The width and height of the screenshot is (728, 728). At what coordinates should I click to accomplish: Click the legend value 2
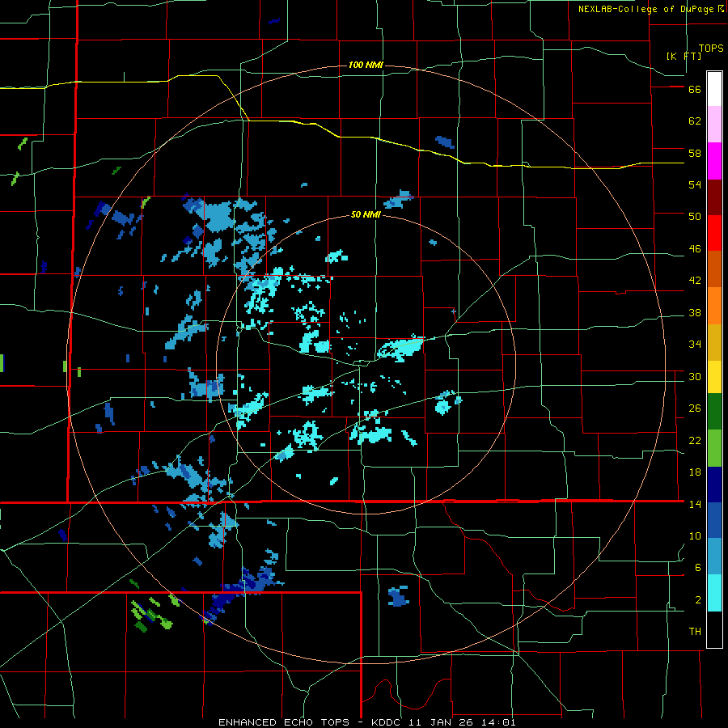point(698,600)
